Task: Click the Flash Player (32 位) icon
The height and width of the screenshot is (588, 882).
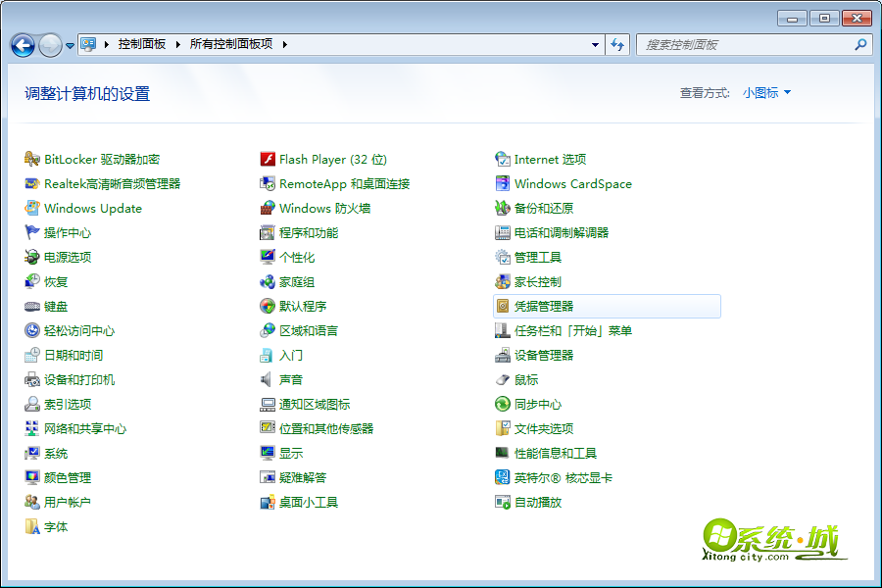Action: coord(268,159)
